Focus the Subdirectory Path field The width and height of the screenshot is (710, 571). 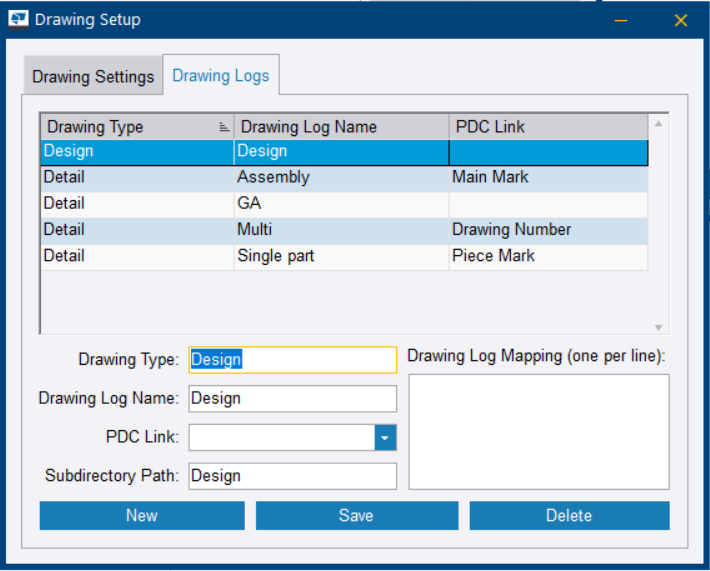pyautogui.click(x=292, y=476)
